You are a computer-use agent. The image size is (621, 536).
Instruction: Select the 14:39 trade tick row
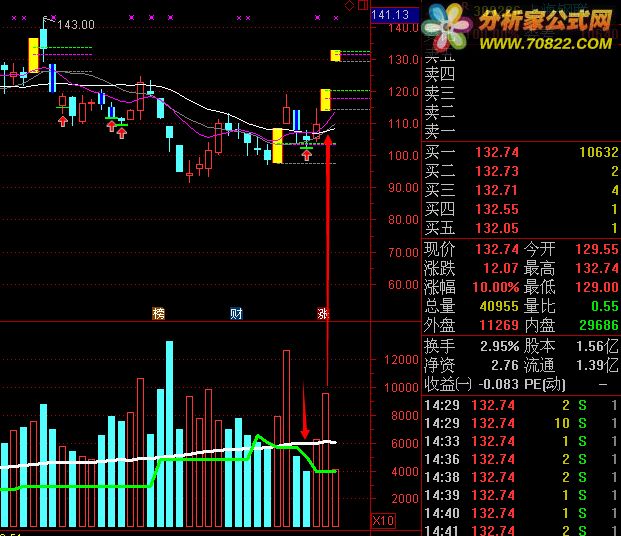(x=521, y=495)
